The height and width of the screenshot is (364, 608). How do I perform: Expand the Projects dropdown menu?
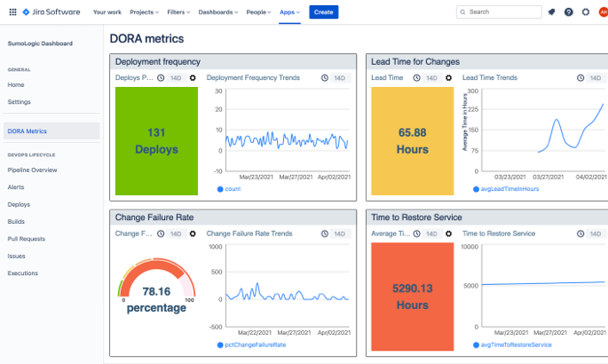click(145, 12)
